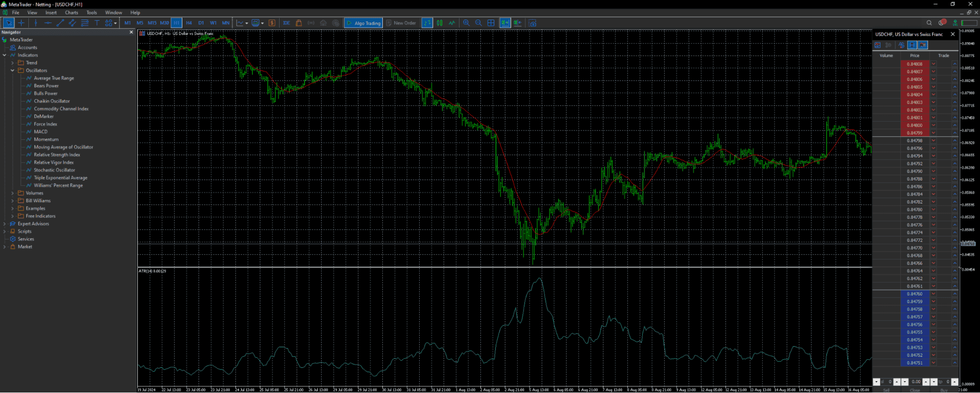980x393 pixels.
Task: Expand the Expert Advisors node
Action: pos(5,224)
